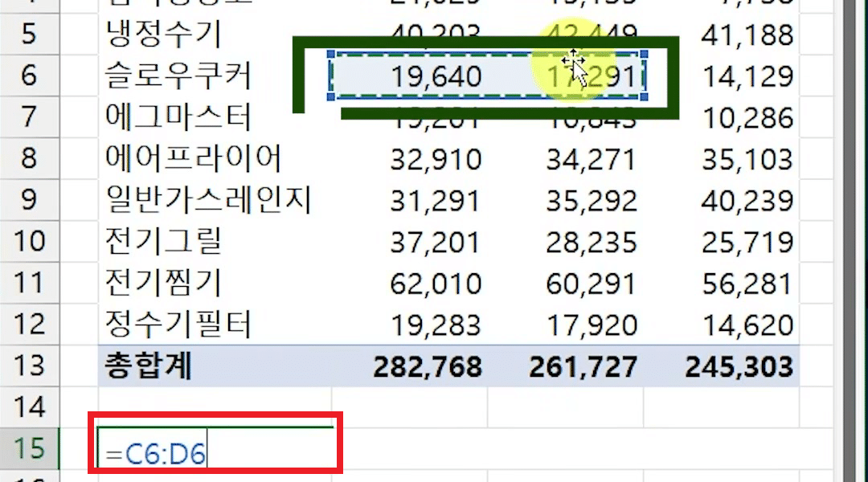Screen dimensions: 868x482
Task: Select row 12 header
Action: [x=30, y=325]
